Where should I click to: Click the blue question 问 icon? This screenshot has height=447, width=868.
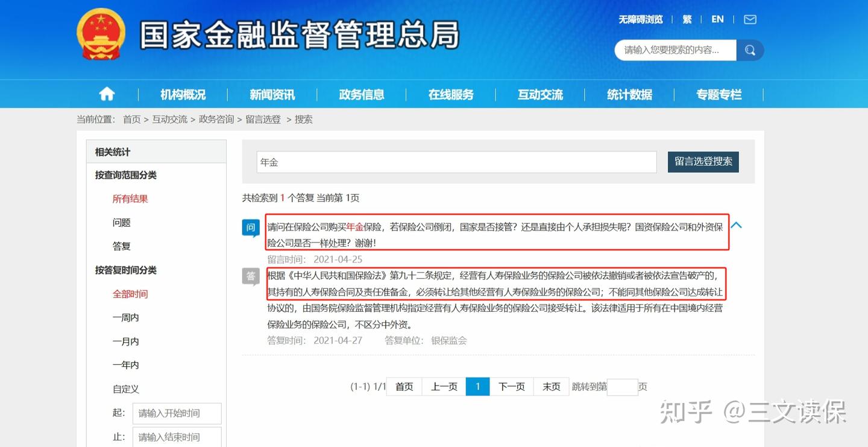[251, 228]
